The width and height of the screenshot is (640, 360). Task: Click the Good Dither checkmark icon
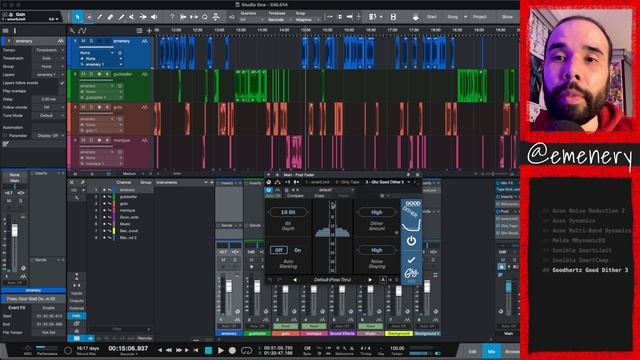(x=411, y=260)
